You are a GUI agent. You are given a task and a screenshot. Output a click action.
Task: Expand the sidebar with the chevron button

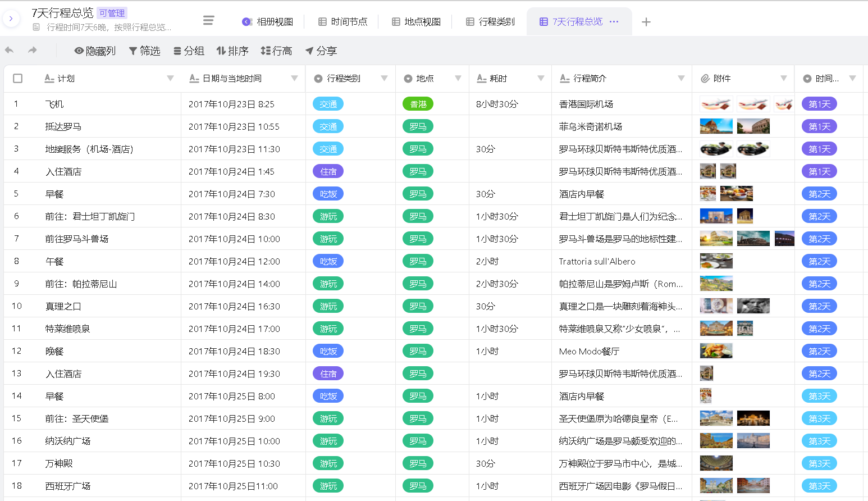click(x=11, y=19)
